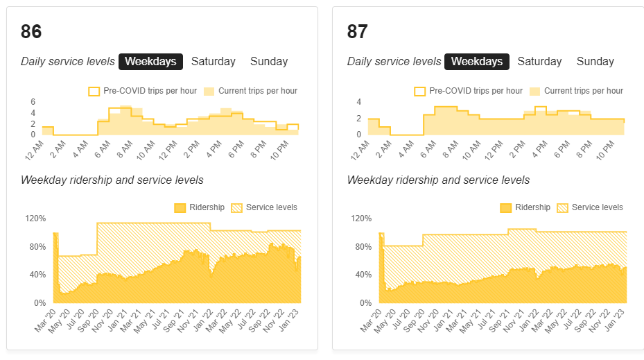Click Pre-COVID trips legend swatch in route 86

coord(94,91)
